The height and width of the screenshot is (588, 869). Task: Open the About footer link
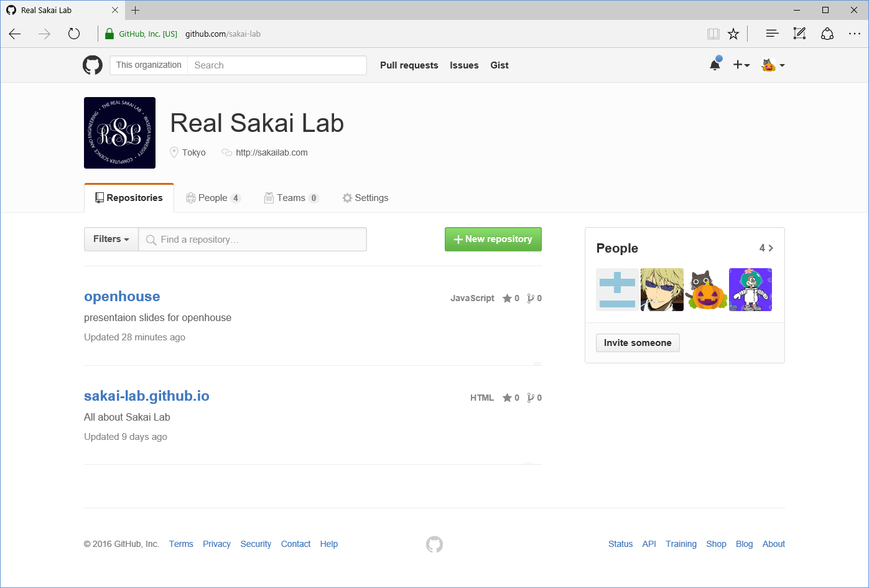pyautogui.click(x=774, y=544)
